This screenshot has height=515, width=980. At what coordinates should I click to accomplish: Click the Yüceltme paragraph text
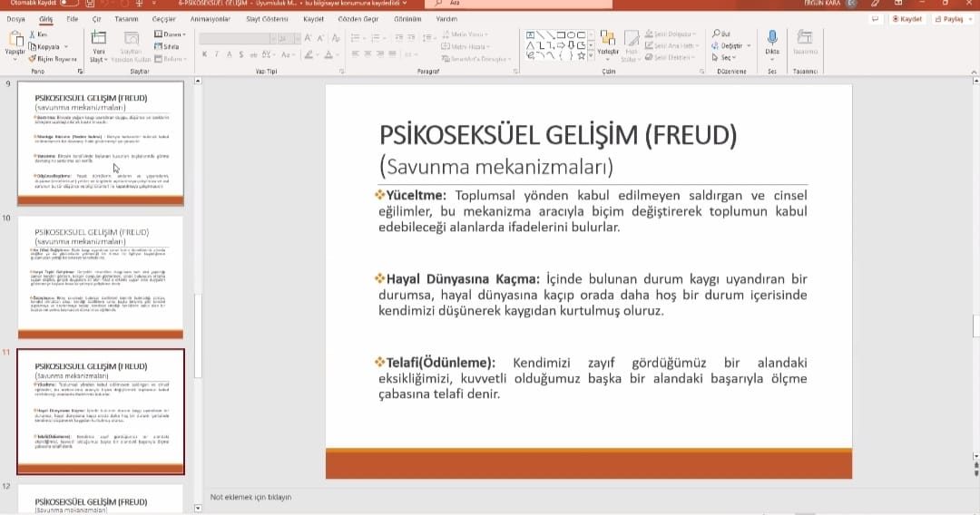(593, 211)
